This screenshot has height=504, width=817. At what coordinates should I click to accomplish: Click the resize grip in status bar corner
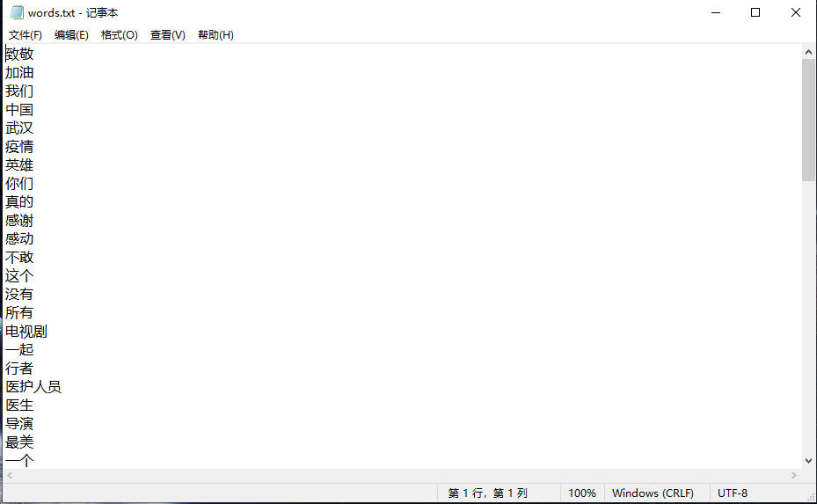click(810, 497)
